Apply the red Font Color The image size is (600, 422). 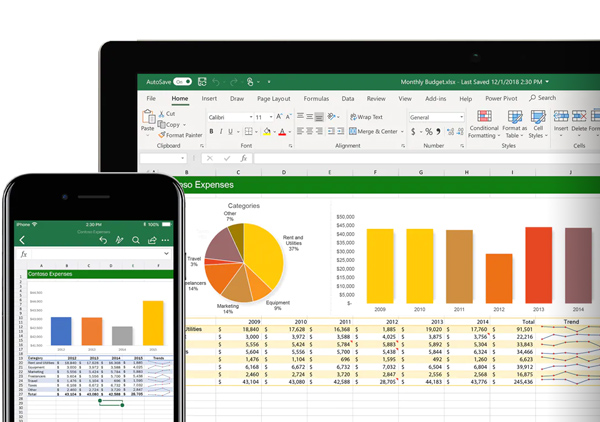(282, 132)
